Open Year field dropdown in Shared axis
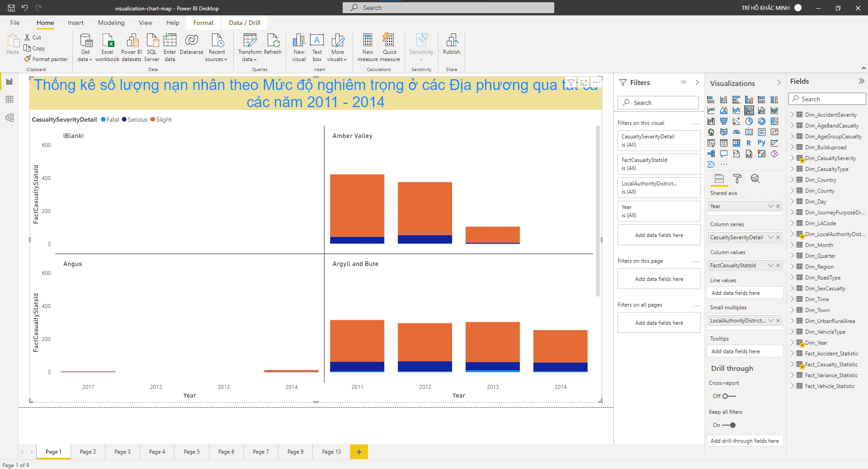 (770, 206)
